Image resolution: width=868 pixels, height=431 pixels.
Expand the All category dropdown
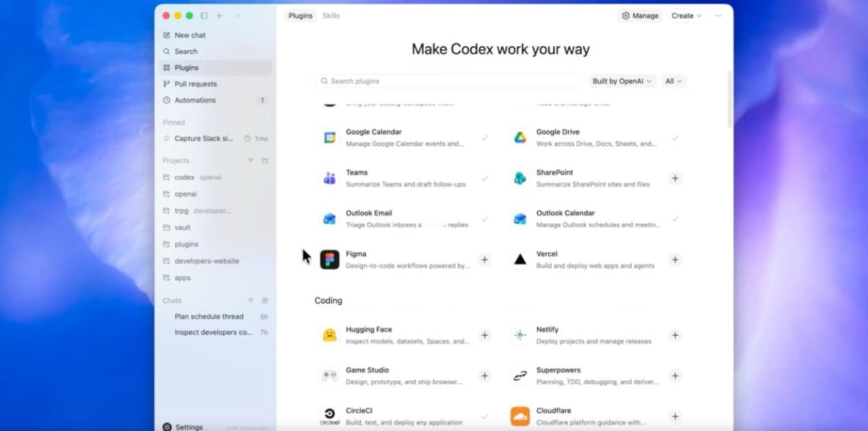pyautogui.click(x=673, y=81)
